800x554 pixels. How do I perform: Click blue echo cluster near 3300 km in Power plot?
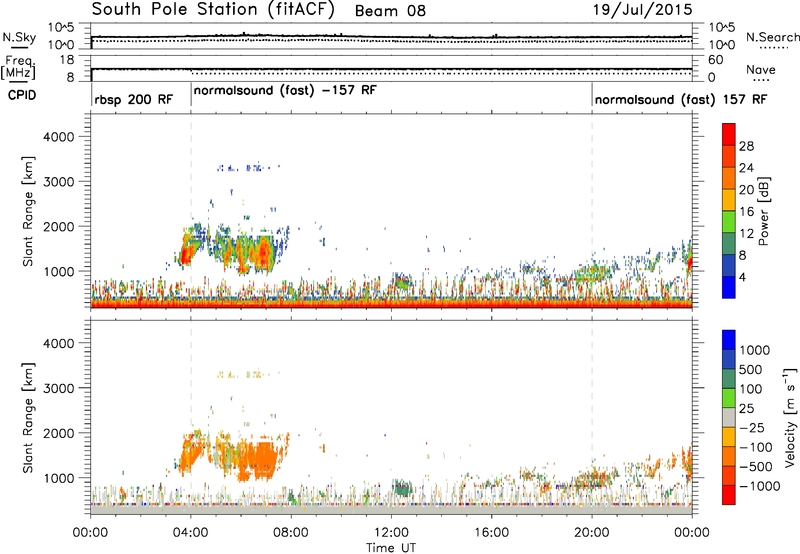pos(248,167)
